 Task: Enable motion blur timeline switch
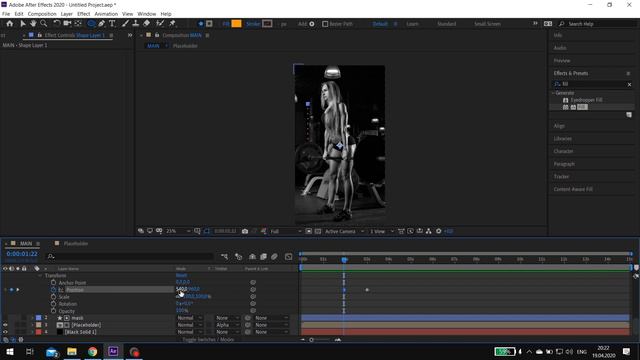tap(274, 256)
